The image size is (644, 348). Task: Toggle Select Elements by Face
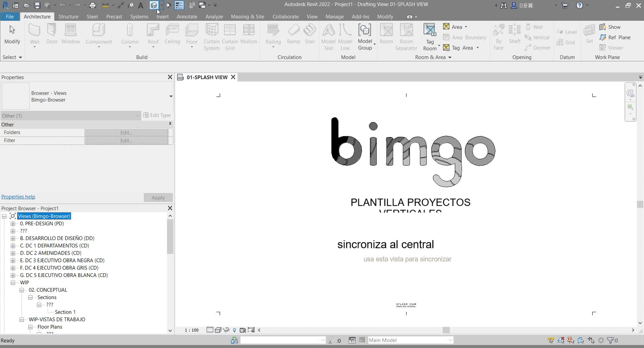581,340
